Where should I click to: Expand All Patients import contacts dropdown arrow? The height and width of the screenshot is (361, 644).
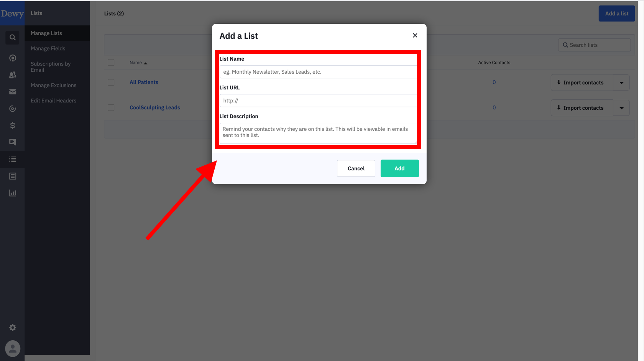click(x=621, y=82)
